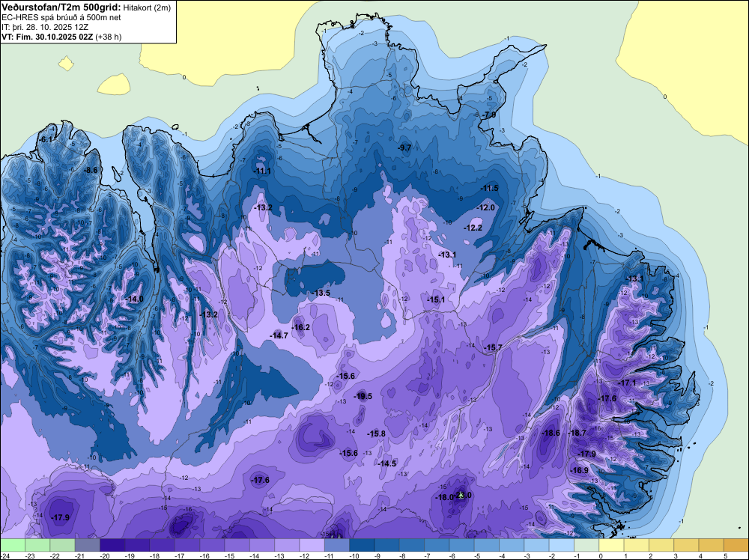Image resolution: width=749 pixels, height=560 pixels.
Task: Choose the -18 legend color swatch
Action: click(x=163, y=545)
